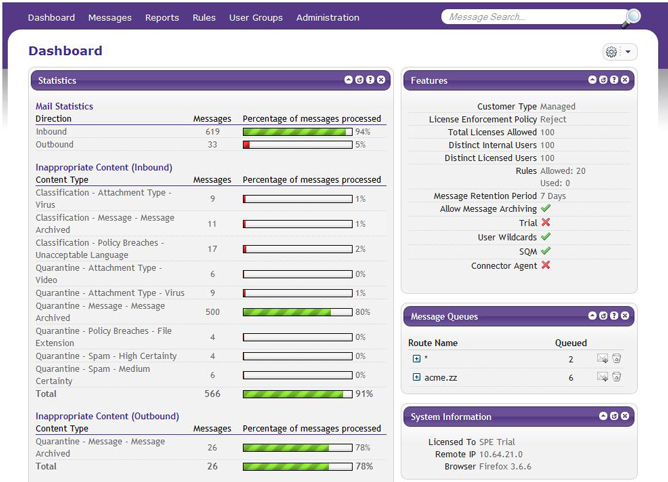Click the green check for Allow Message Archiving
This screenshot has height=482, width=668.
(546, 208)
